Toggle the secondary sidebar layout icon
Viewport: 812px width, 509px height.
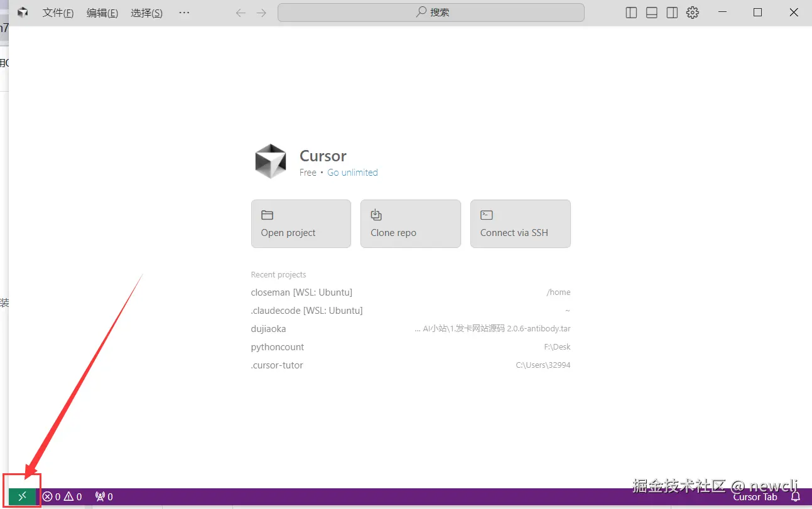672,13
